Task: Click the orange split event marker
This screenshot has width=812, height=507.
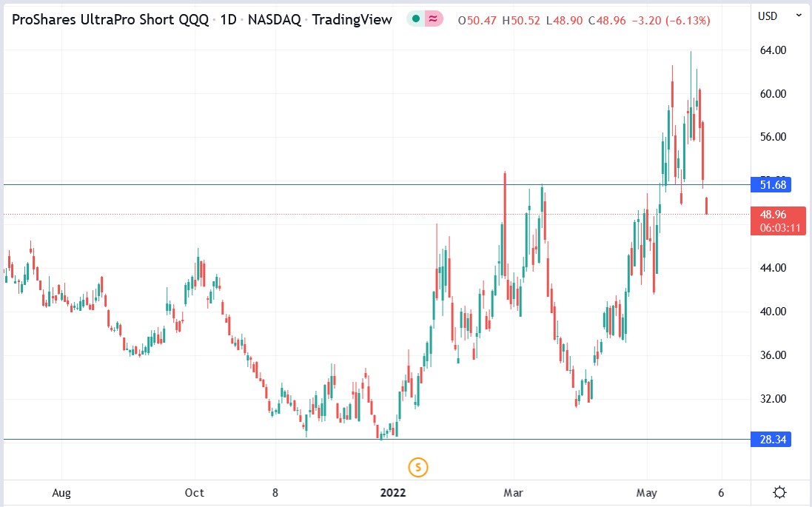Action: tap(418, 467)
